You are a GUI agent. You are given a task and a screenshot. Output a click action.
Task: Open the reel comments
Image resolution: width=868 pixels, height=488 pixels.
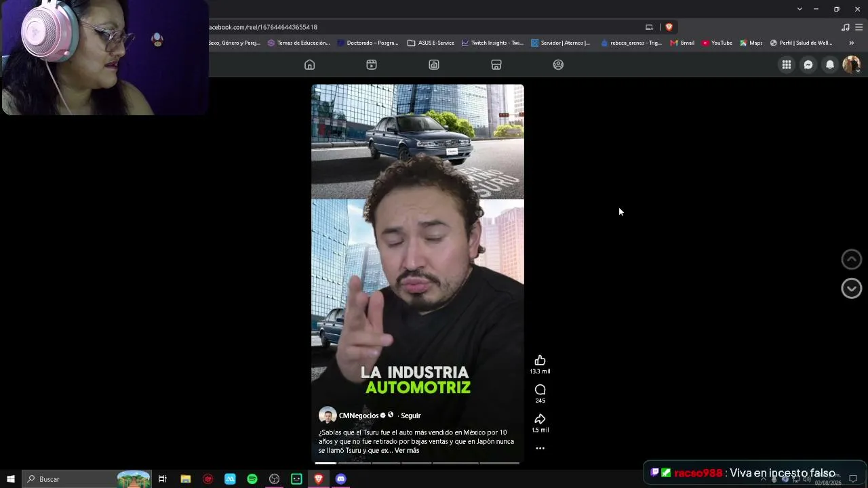pyautogui.click(x=540, y=390)
